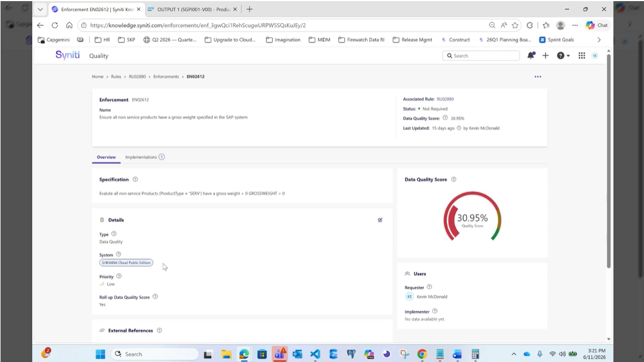Viewport: 644px width, 362px height.
Task: Click the External References help icon
Action: [160, 330]
